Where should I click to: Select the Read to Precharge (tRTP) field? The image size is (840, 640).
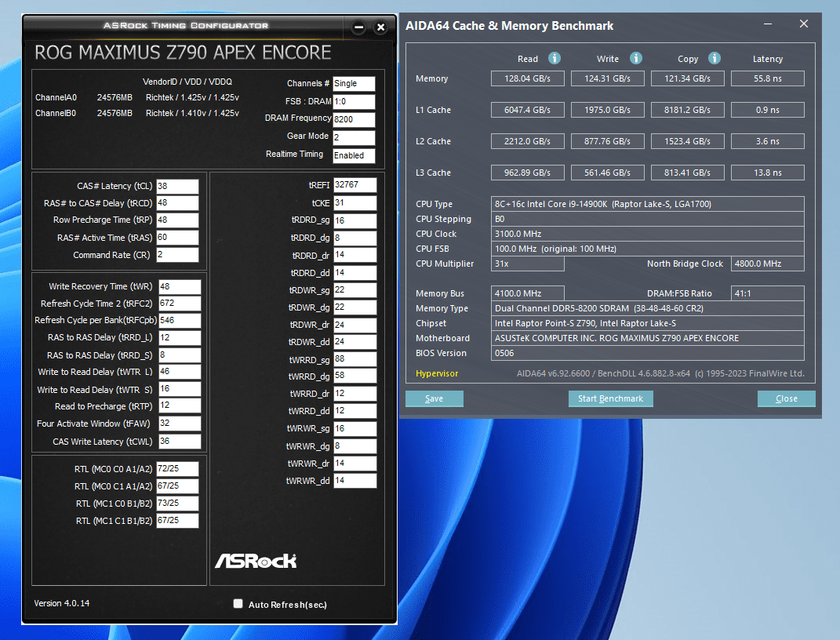[x=180, y=405]
